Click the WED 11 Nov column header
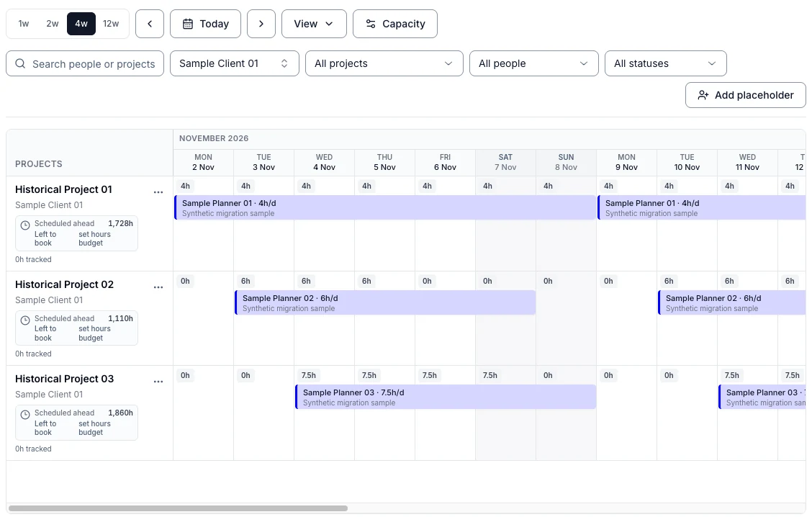812x517 pixels. (x=747, y=162)
